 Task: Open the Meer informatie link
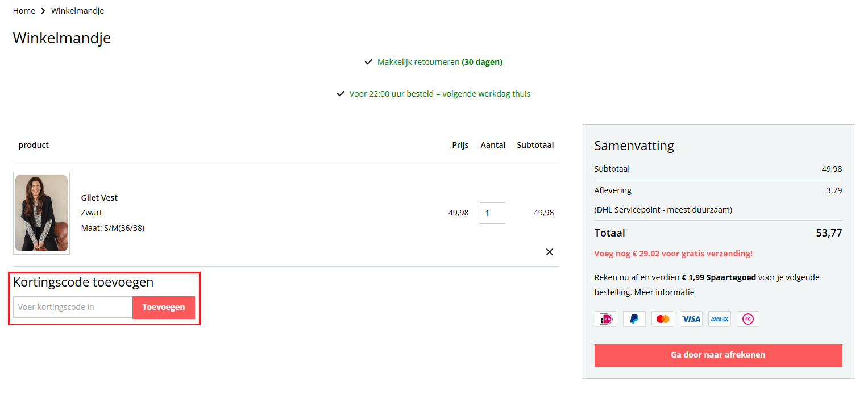tap(664, 292)
